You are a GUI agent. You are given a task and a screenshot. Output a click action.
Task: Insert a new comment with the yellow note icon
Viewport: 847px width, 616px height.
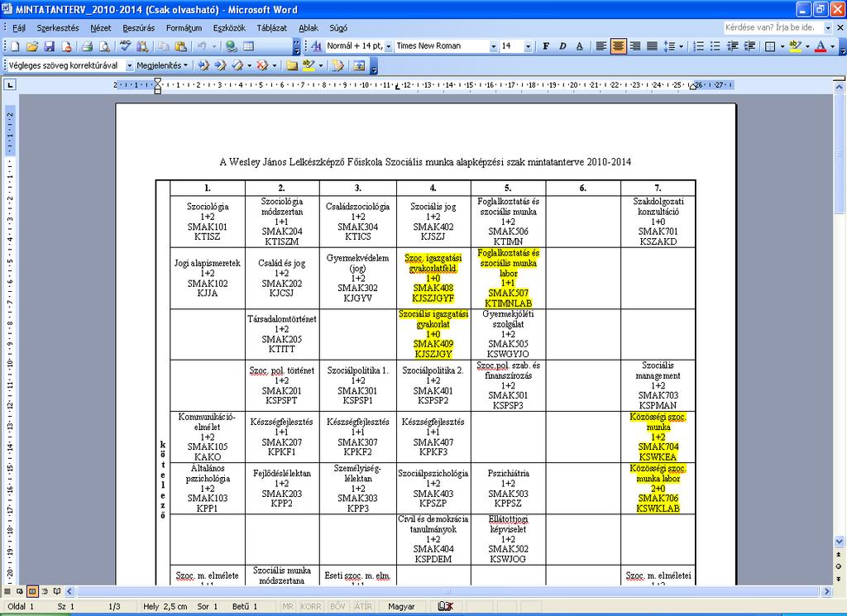point(292,66)
